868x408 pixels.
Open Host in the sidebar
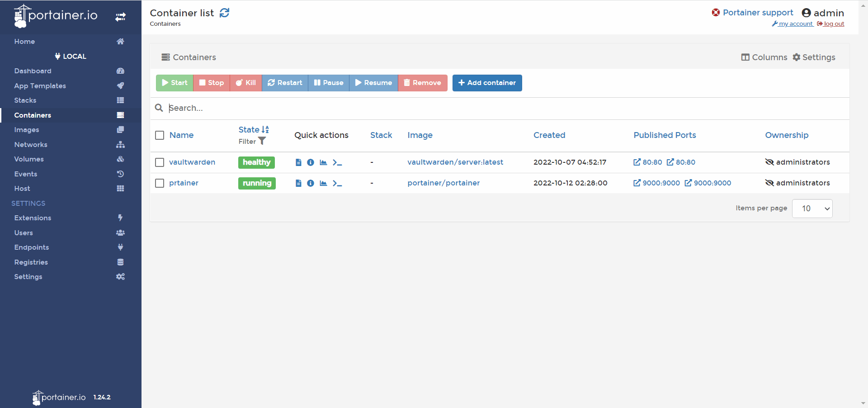(x=71, y=189)
